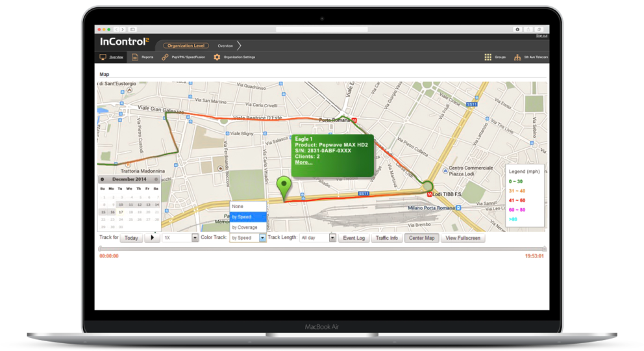Select December 15 in calendar
This screenshot has height=351, width=644.
tap(103, 212)
